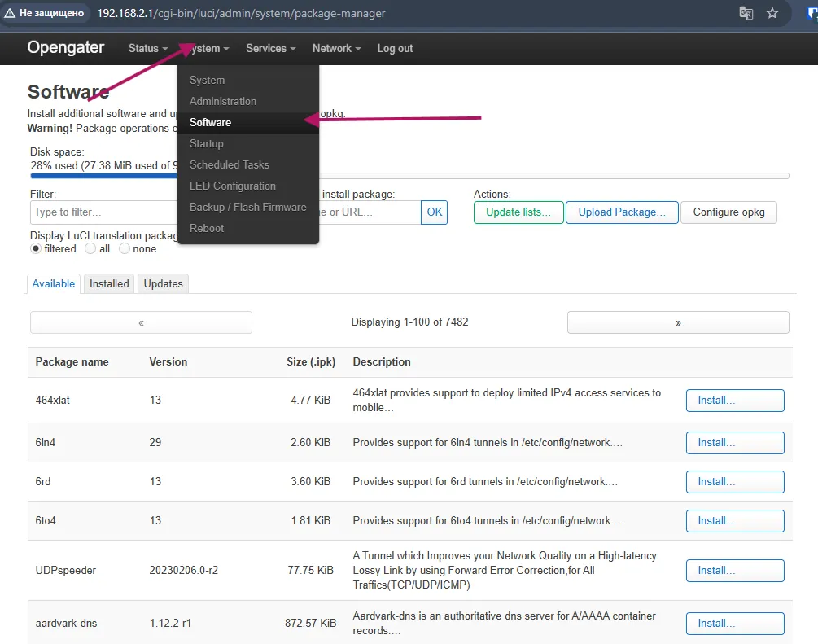Open Configure opkg settings
The height and width of the screenshot is (644, 818).
pos(728,212)
